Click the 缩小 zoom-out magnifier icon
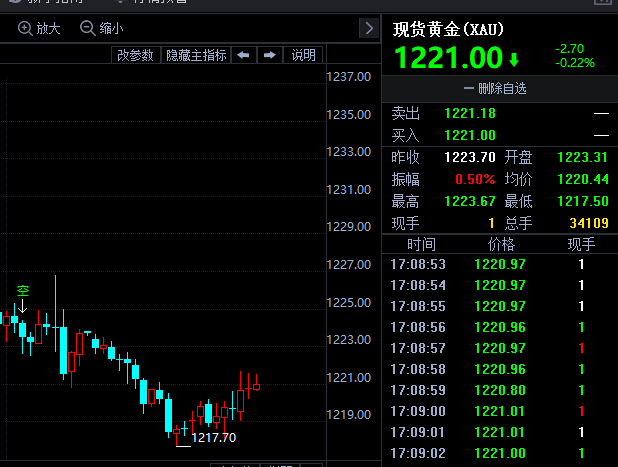The image size is (618, 467). click(87, 28)
